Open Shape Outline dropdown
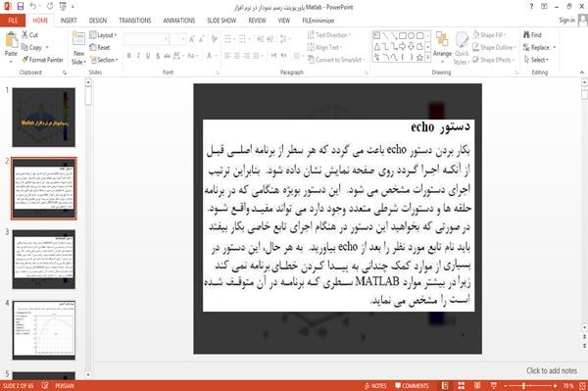 (494, 47)
